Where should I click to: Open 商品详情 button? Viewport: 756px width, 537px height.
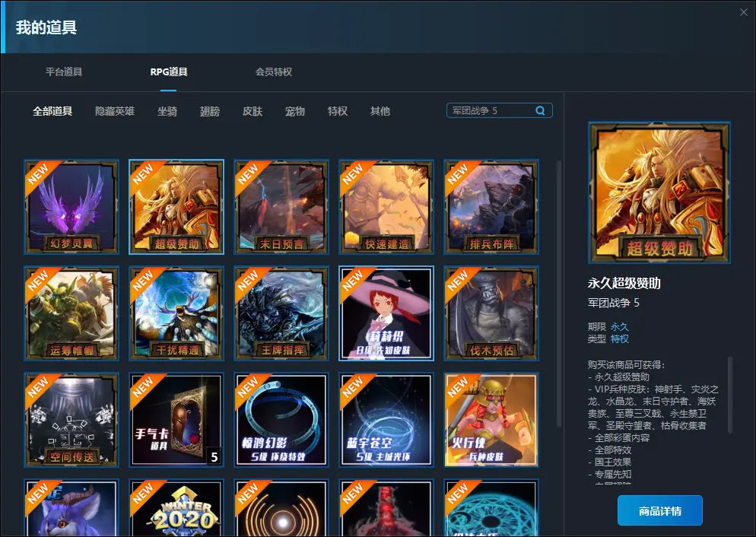(660, 510)
